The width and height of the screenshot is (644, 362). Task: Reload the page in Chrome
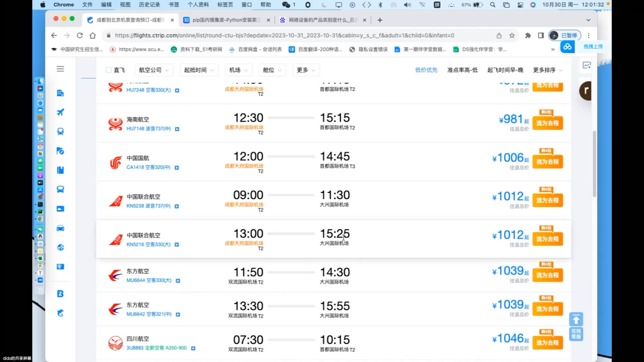(x=80, y=35)
